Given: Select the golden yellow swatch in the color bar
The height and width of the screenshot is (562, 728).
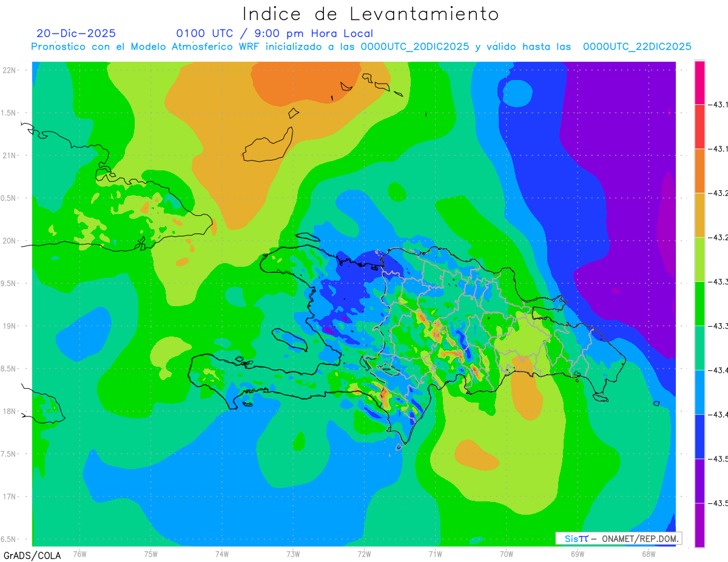Looking at the screenshot, I should point(699,215).
